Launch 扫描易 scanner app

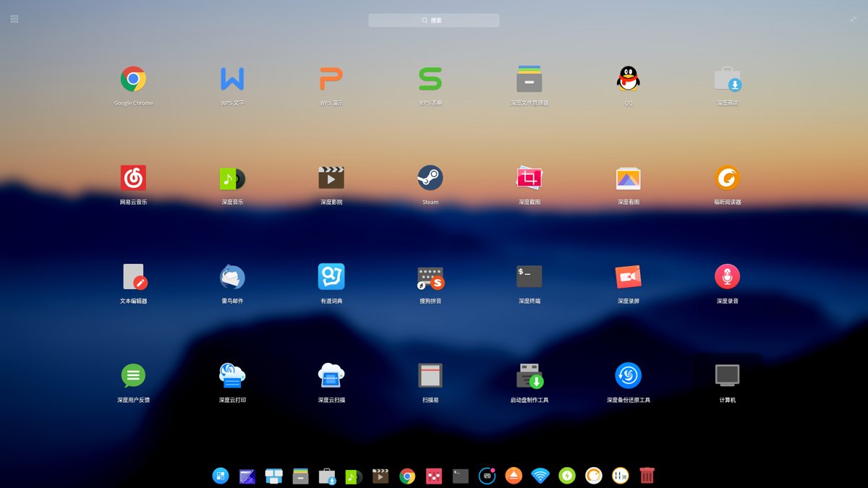pos(430,376)
